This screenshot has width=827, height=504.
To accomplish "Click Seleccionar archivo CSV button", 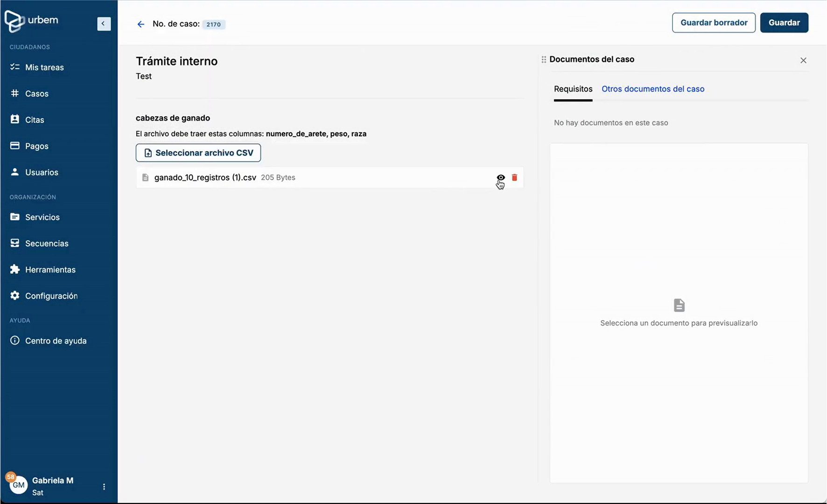I will tap(198, 153).
